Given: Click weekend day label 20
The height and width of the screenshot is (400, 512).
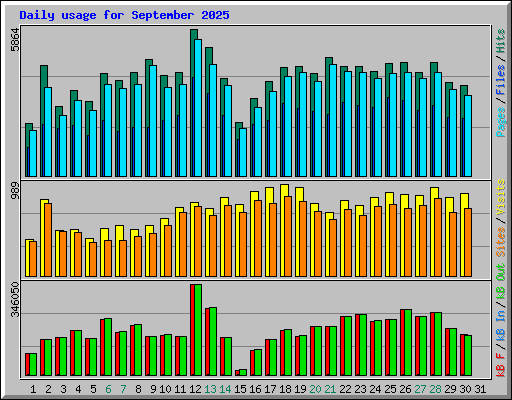Looking at the screenshot, I should 315,389.
